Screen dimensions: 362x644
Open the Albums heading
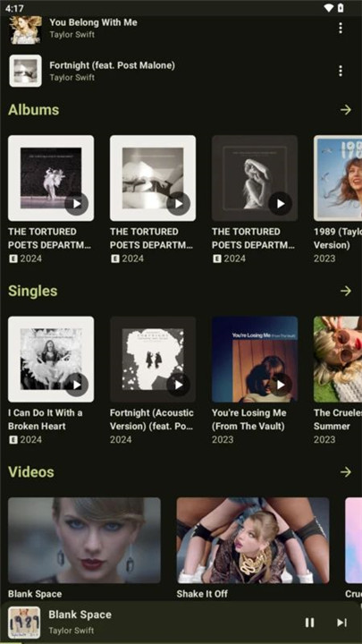pyautogui.click(x=34, y=110)
